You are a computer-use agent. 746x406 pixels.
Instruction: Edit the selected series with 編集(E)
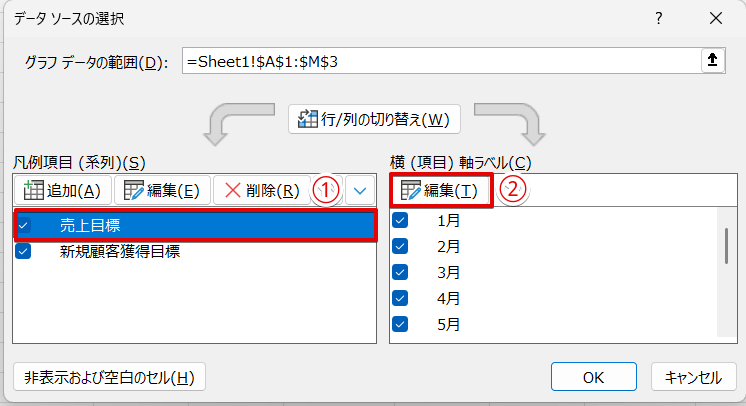(161, 190)
